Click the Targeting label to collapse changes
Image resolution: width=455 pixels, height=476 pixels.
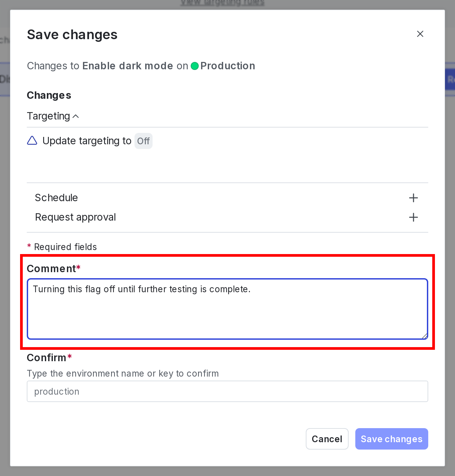point(49,116)
